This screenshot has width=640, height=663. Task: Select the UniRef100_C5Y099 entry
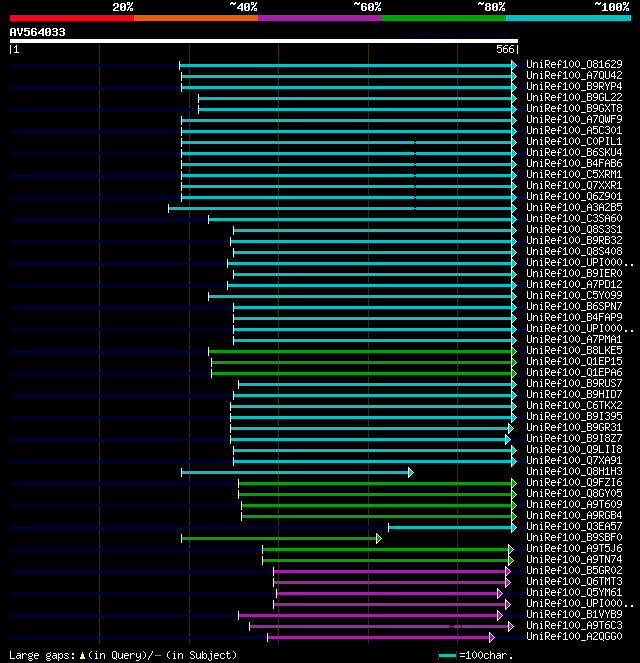(x=574, y=295)
